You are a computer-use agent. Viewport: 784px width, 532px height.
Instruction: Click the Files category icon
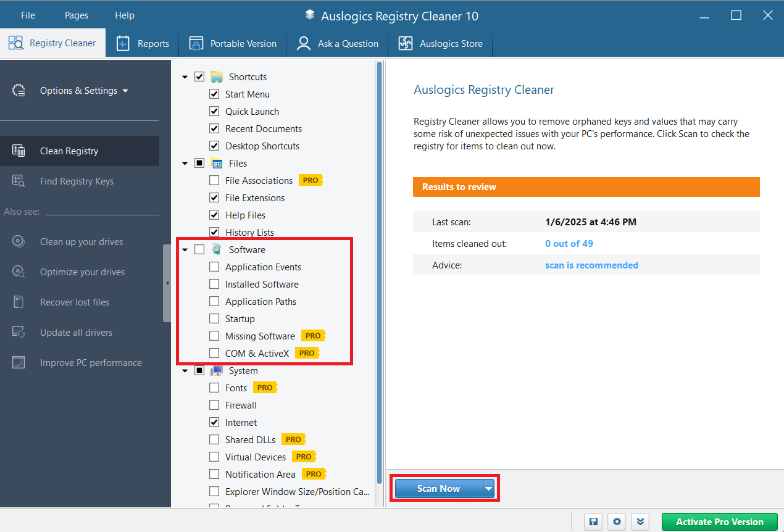[x=216, y=164]
